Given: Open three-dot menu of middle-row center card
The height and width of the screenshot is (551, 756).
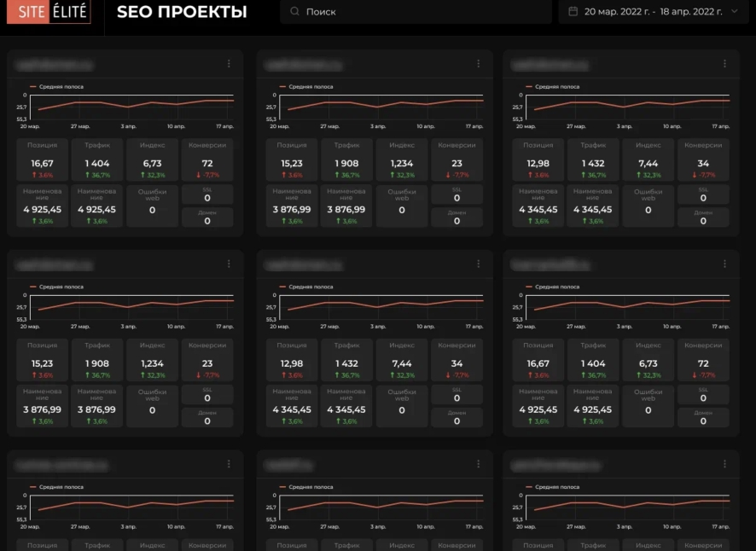Looking at the screenshot, I should click(479, 264).
